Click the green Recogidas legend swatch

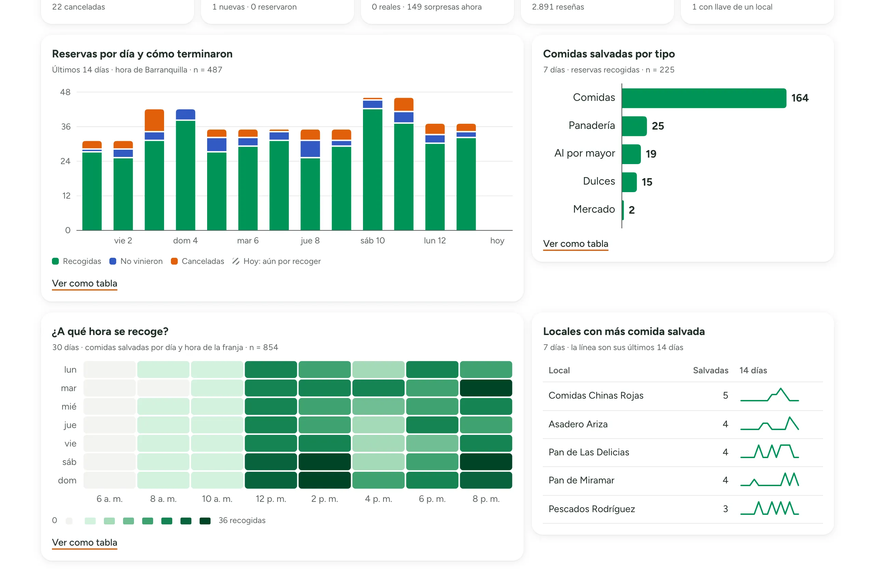tap(55, 262)
